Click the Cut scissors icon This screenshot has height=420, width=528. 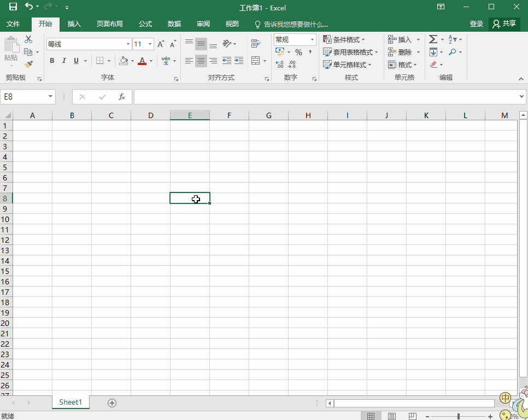[28, 40]
